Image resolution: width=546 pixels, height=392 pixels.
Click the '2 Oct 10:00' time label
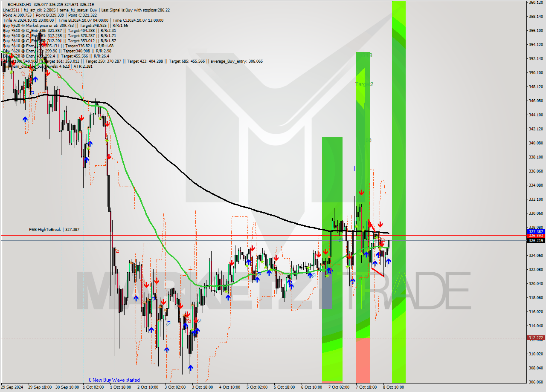(x=148, y=387)
